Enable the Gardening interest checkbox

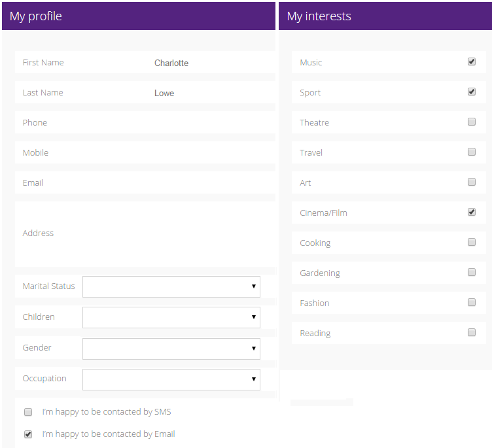click(472, 272)
